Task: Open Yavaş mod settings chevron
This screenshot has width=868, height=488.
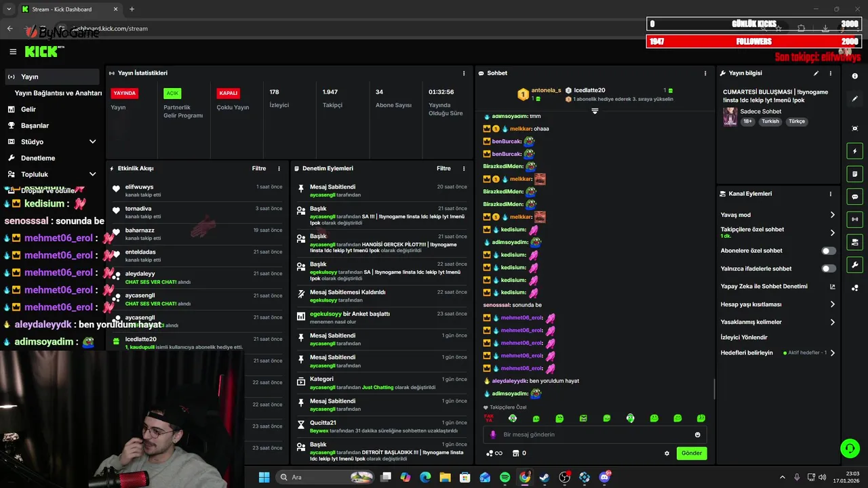Action: tap(833, 215)
